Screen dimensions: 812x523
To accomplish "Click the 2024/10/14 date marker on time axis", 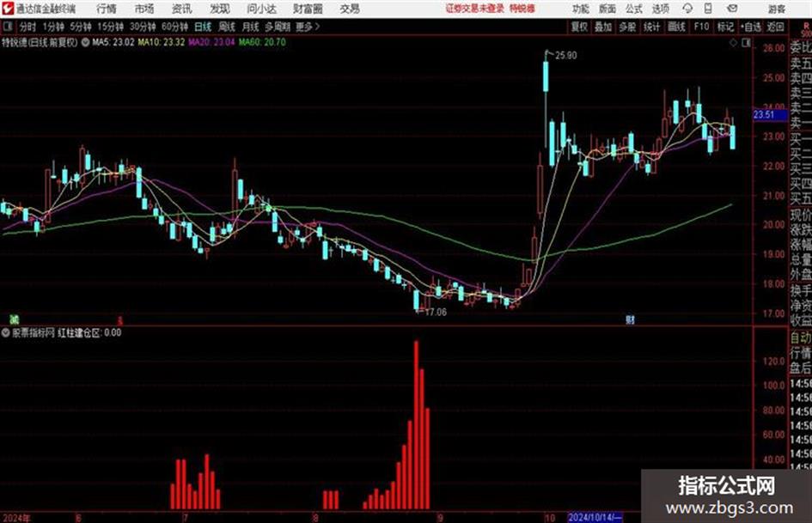I will click(x=595, y=517).
